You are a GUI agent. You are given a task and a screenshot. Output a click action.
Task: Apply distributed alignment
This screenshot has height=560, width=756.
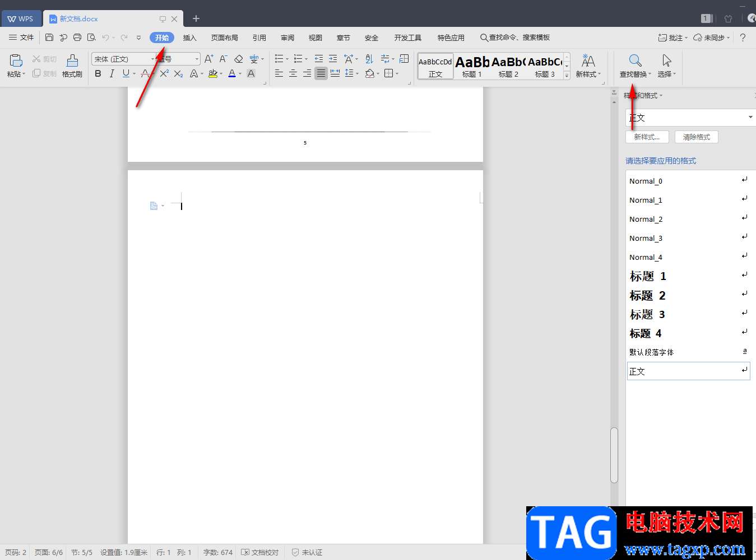pos(335,73)
